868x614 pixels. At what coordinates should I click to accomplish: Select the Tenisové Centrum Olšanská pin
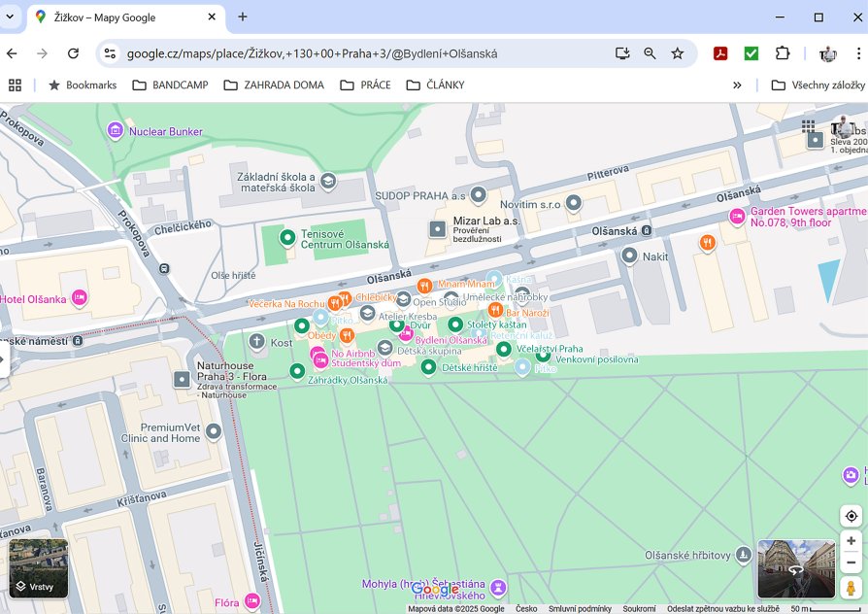tap(287, 238)
